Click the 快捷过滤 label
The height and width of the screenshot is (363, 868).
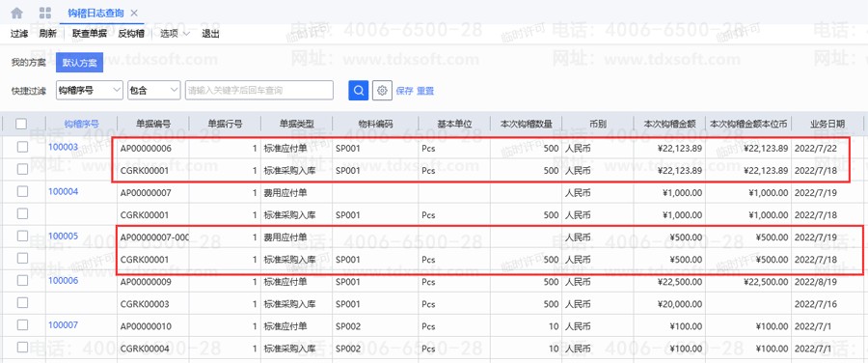click(x=28, y=91)
